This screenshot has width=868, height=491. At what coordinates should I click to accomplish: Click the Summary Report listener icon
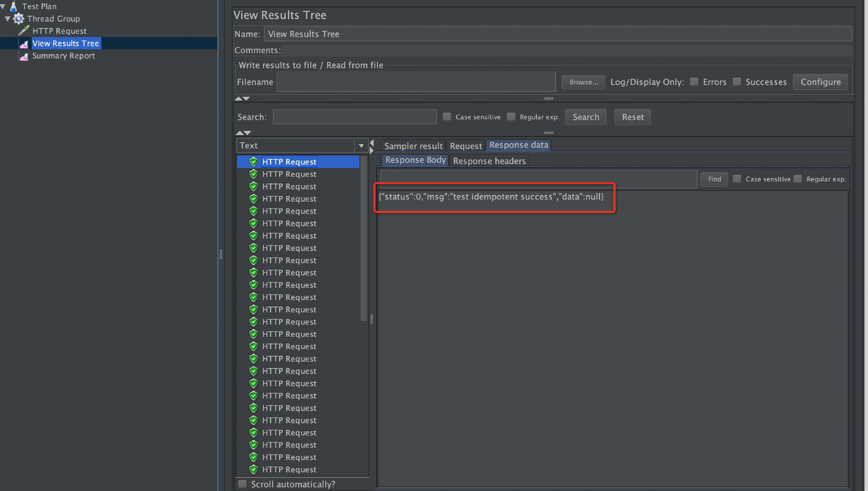[x=24, y=56]
